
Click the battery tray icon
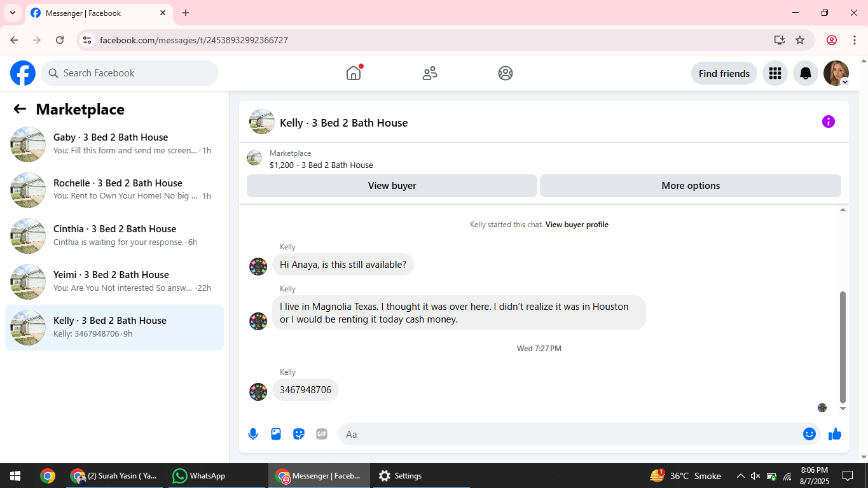(771, 476)
